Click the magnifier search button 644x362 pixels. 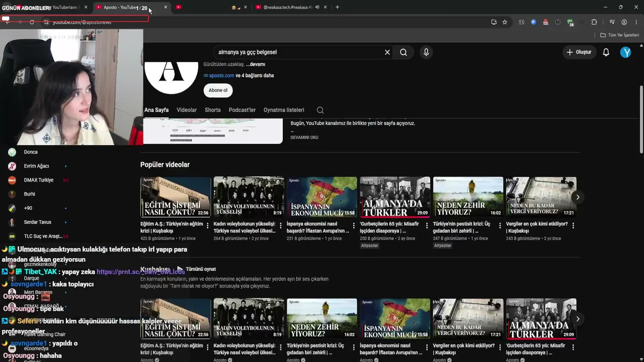click(404, 52)
